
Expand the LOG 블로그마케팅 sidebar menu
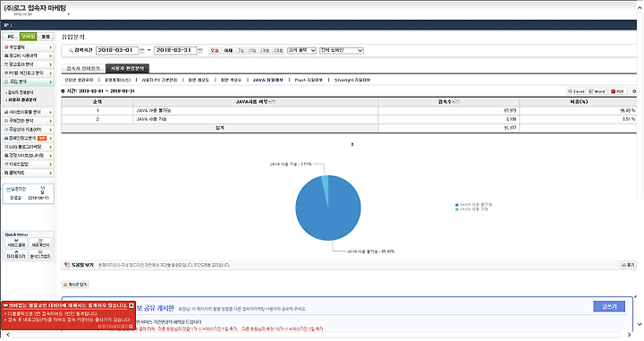pos(28,147)
